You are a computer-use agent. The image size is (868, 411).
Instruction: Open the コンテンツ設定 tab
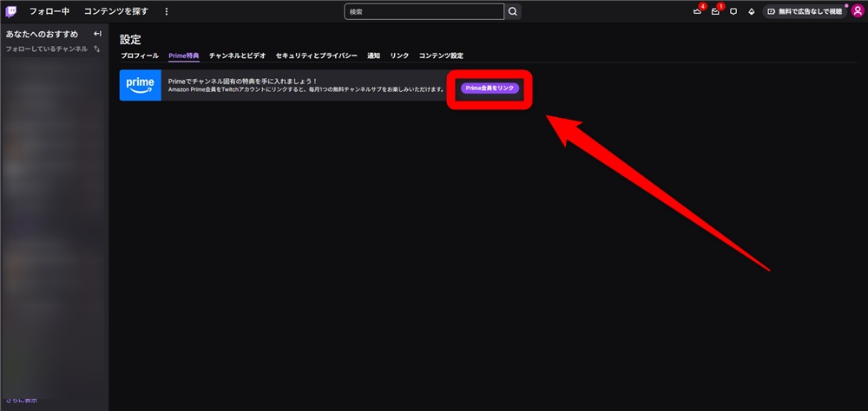tap(441, 55)
